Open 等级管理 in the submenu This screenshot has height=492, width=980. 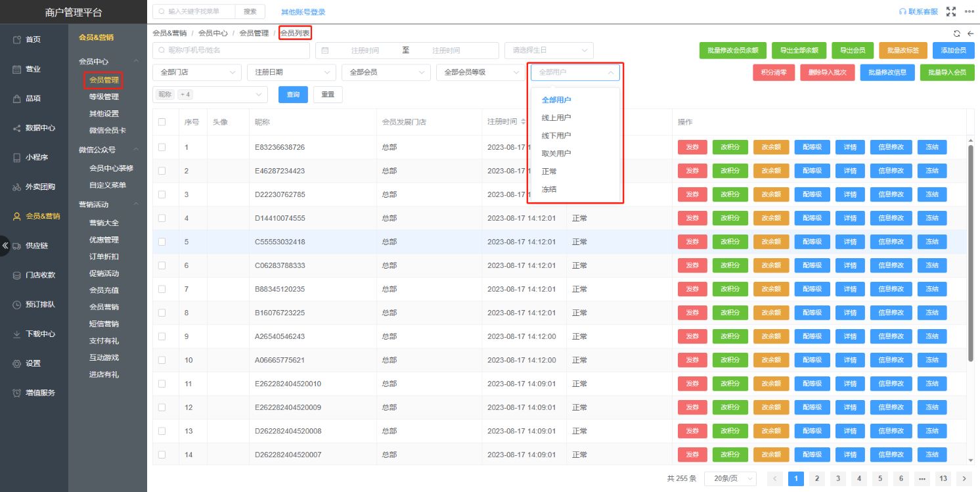click(x=104, y=97)
